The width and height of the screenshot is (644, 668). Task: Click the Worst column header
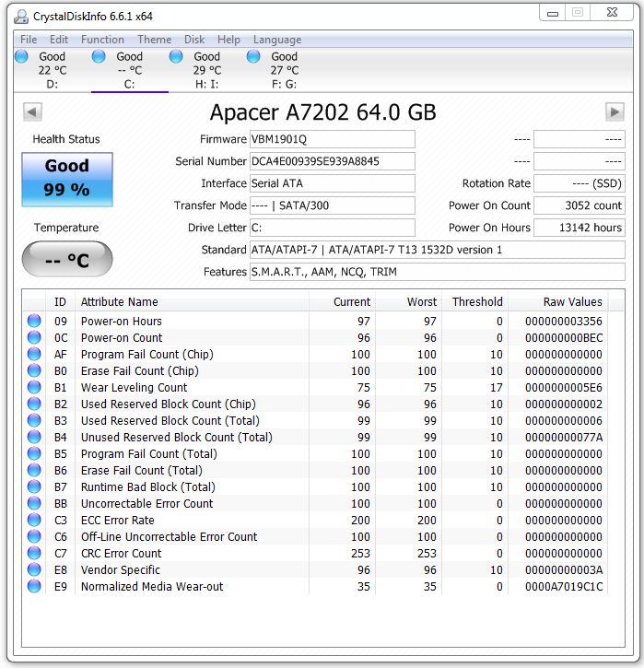(408, 302)
